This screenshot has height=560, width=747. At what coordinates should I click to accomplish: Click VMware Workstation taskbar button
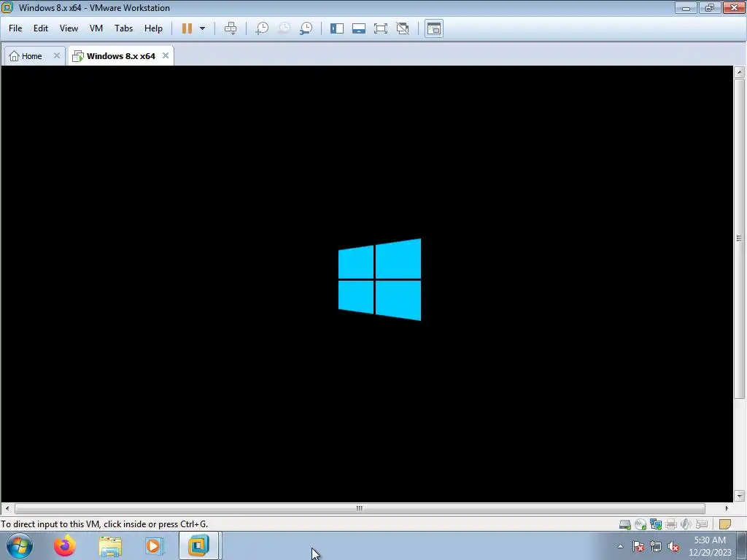click(x=200, y=545)
